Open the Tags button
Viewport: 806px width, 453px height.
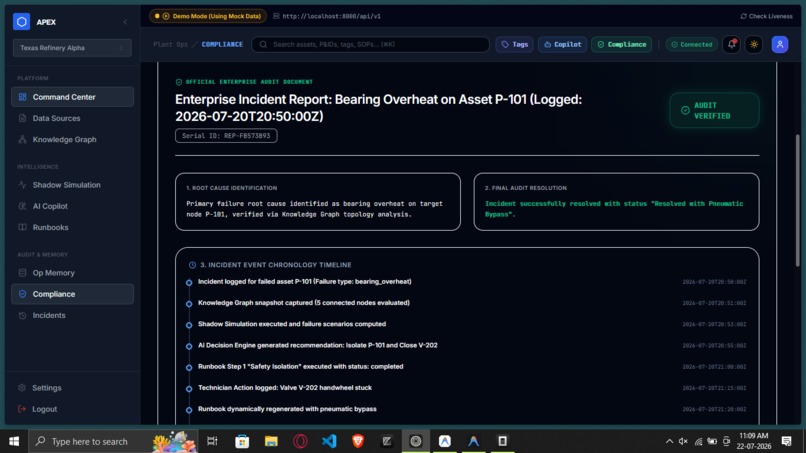coord(514,44)
